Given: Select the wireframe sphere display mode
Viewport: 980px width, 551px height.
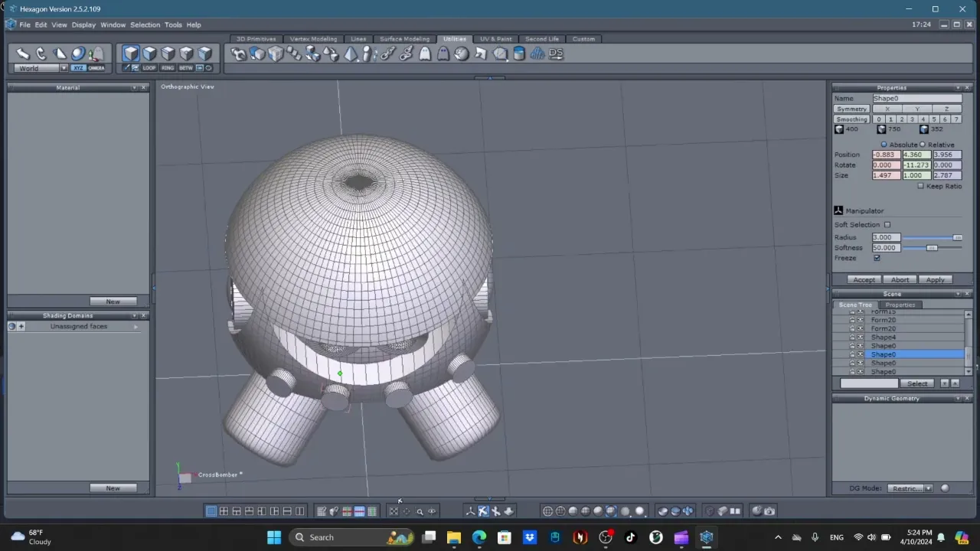Looking at the screenshot, I should click(548, 511).
